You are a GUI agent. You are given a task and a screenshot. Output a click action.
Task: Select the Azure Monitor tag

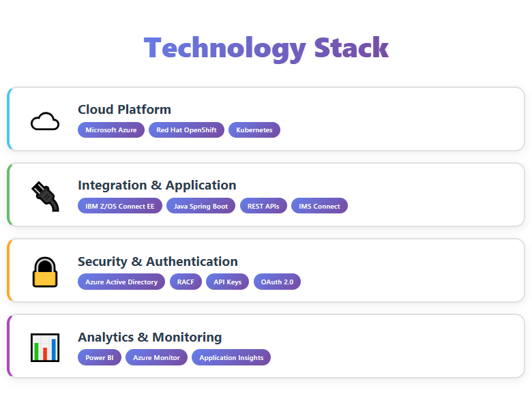coord(156,357)
